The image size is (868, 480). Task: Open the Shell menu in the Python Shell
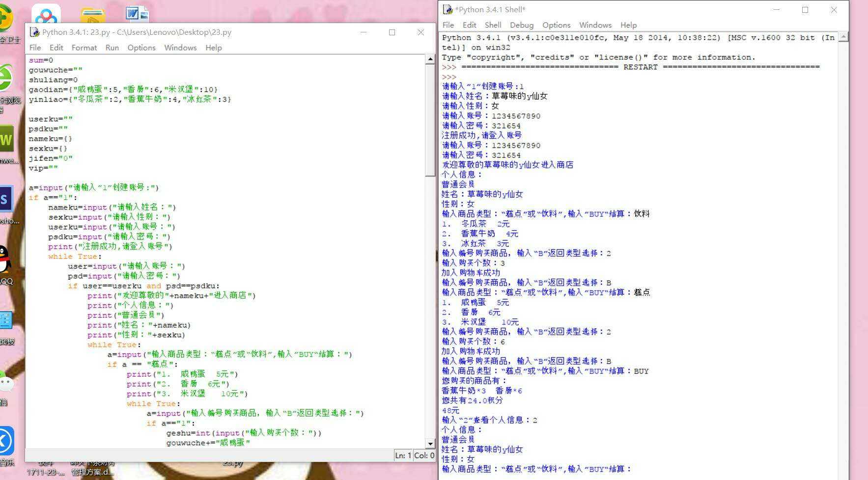point(493,25)
